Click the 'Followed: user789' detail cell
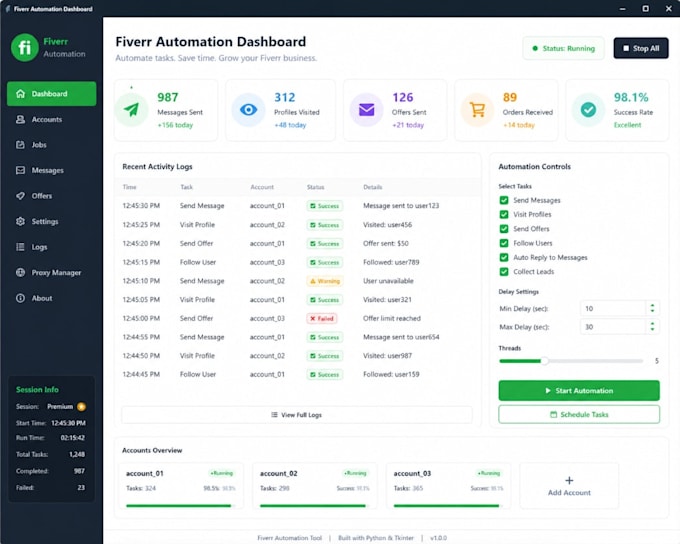Screen dimensions: 680x544 (x=391, y=262)
